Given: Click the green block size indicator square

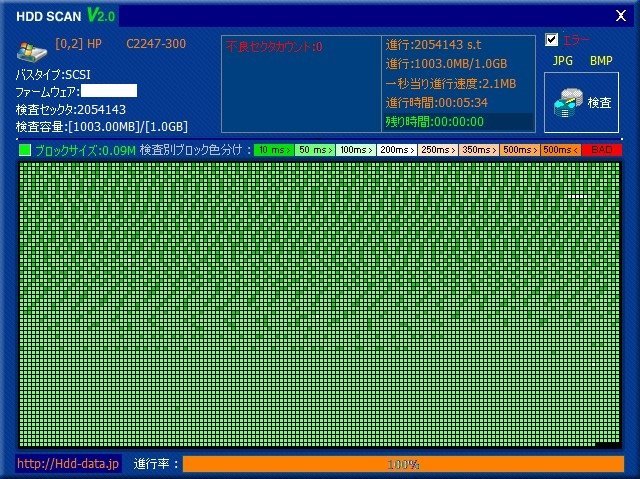Looking at the screenshot, I should point(25,150).
